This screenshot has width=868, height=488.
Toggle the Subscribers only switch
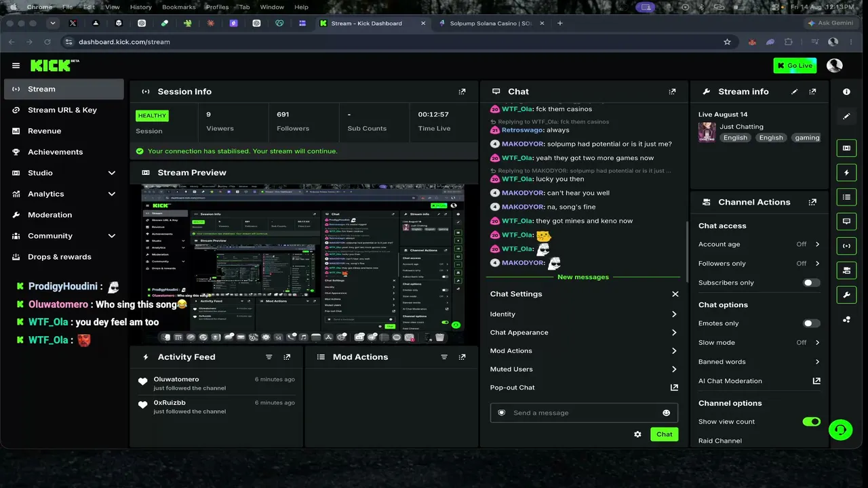click(812, 283)
